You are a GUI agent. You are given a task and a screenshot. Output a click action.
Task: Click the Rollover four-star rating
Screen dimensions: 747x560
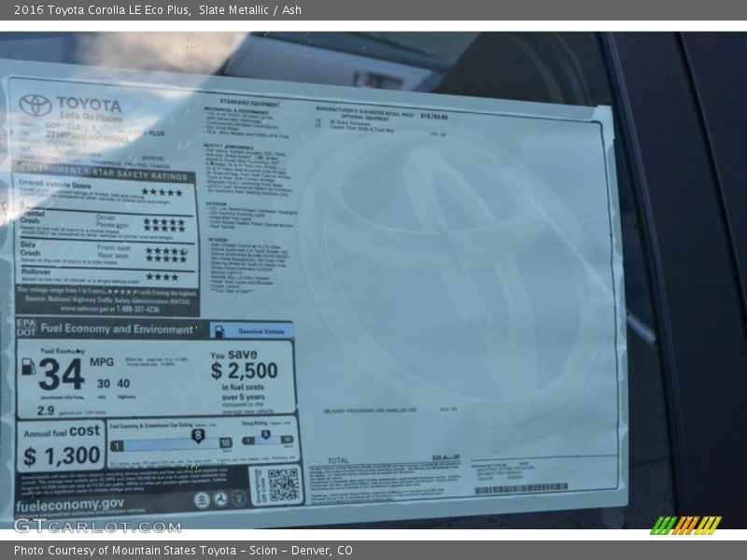[162, 276]
